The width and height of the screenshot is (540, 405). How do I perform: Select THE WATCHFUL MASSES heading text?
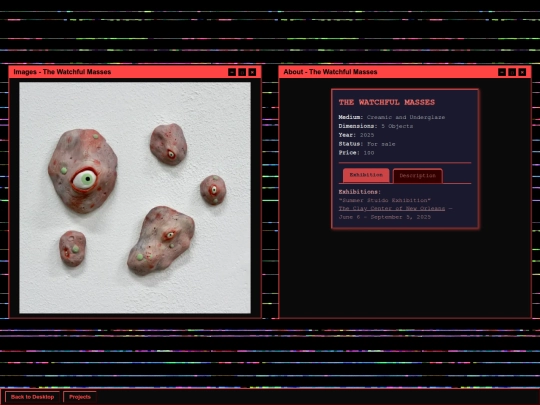click(x=387, y=102)
